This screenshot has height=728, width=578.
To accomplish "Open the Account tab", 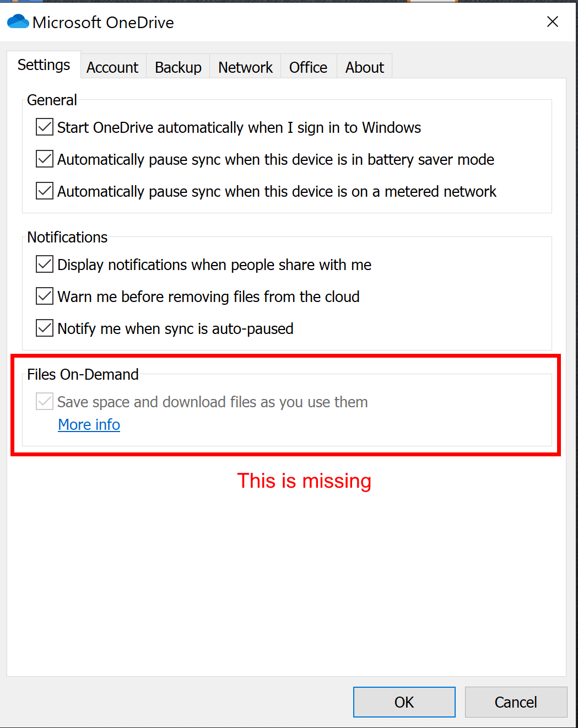I will click(113, 67).
